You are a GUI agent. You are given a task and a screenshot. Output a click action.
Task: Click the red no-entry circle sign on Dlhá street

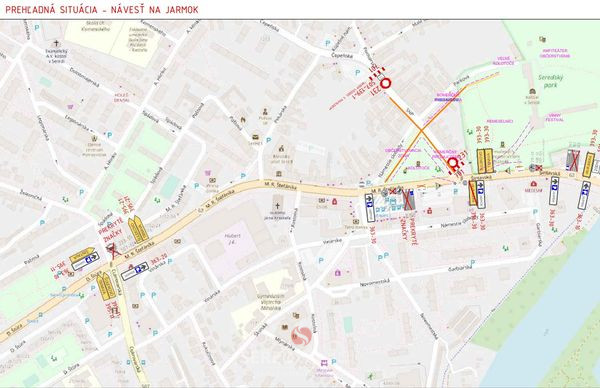point(386,83)
